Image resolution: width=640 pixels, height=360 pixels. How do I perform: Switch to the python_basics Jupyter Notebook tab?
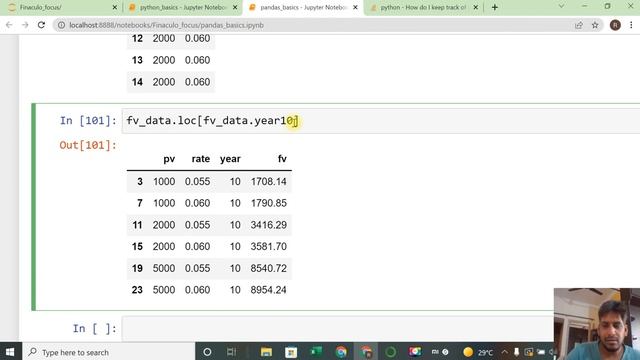(183, 7)
